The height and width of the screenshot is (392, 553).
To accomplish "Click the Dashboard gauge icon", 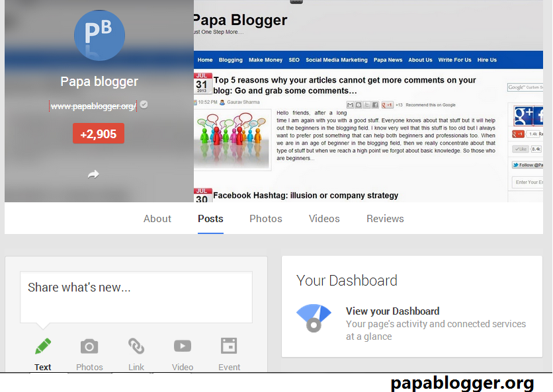I will pyautogui.click(x=314, y=318).
